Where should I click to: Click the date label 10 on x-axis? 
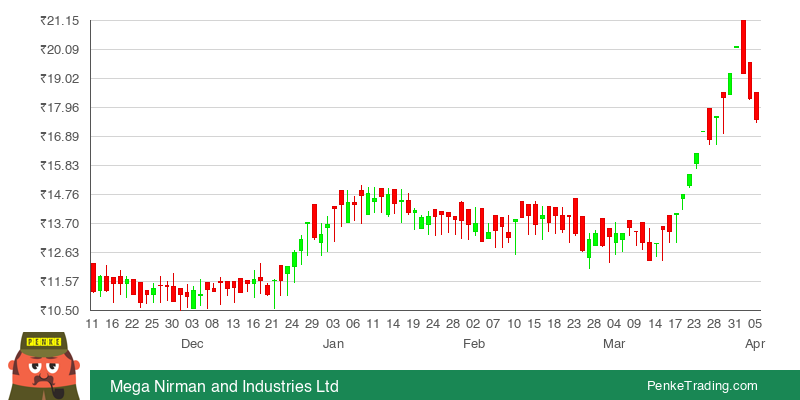514,323
